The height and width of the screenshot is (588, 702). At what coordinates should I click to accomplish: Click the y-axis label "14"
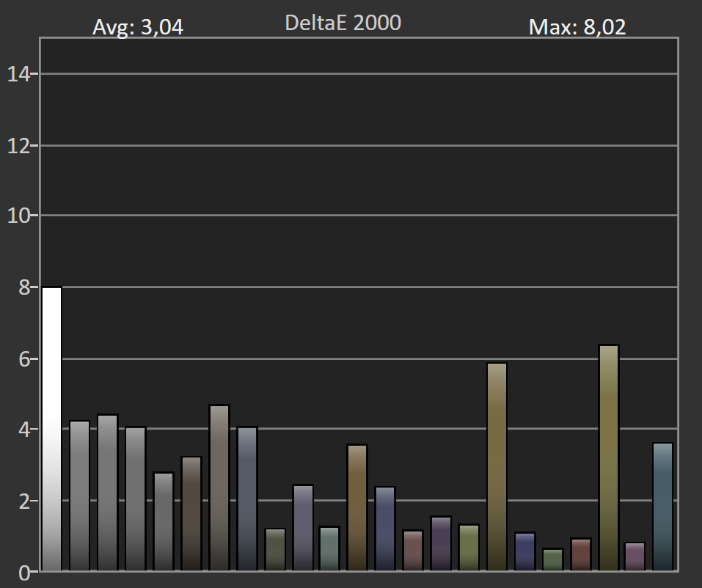click(x=19, y=74)
